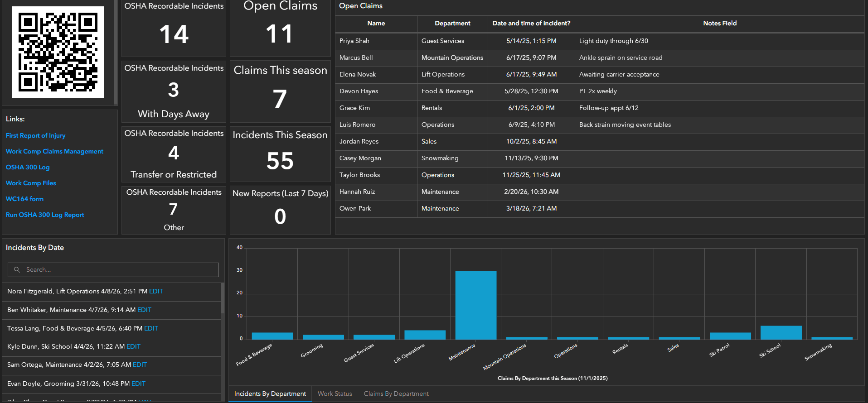Edit Sam Ortega's Maintenance incident
The width and height of the screenshot is (868, 403).
click(140, 365)
